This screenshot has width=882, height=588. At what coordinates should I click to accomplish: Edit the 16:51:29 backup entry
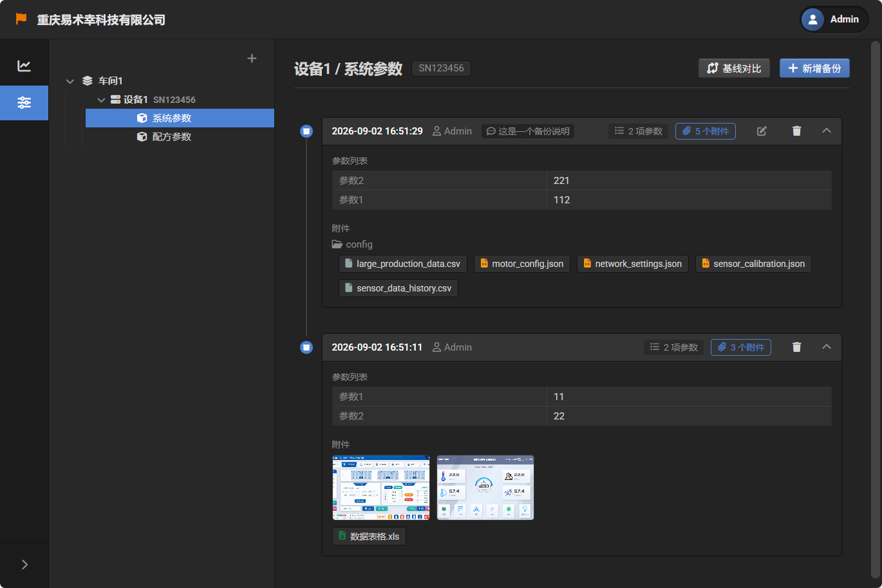[x=762, y=131]
